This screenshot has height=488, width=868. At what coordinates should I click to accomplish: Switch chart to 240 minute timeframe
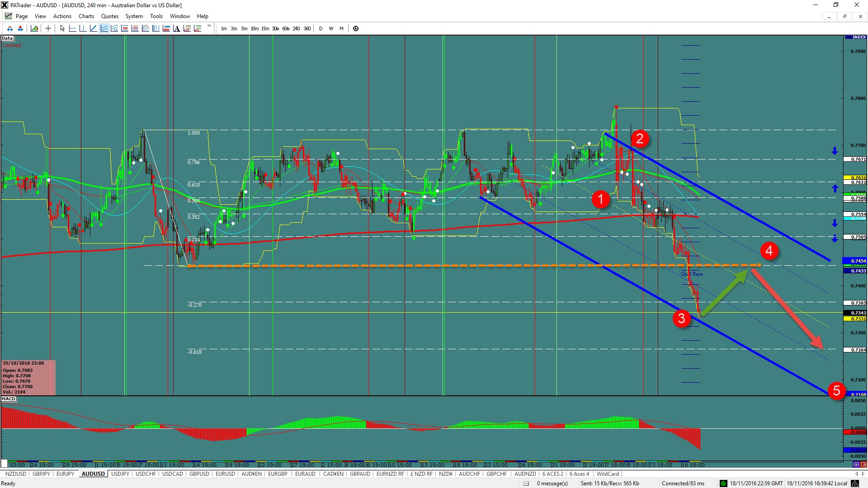click(x=296, y=28)
